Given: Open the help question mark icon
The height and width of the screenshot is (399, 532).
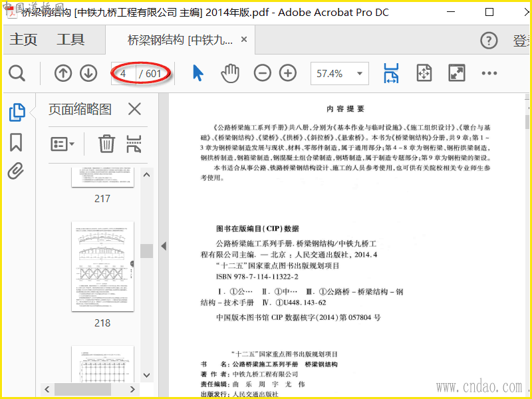Looking at the screenshot, I should (489, 41).
